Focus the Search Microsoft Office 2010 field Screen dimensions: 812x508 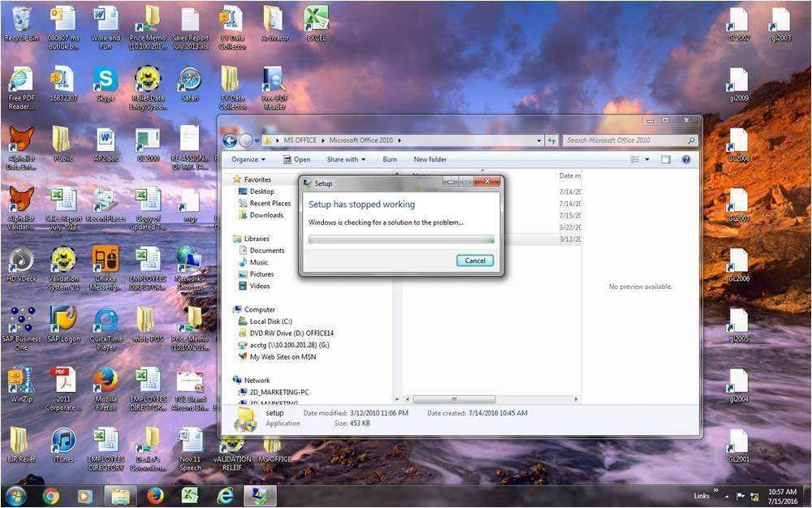(630, 140)
